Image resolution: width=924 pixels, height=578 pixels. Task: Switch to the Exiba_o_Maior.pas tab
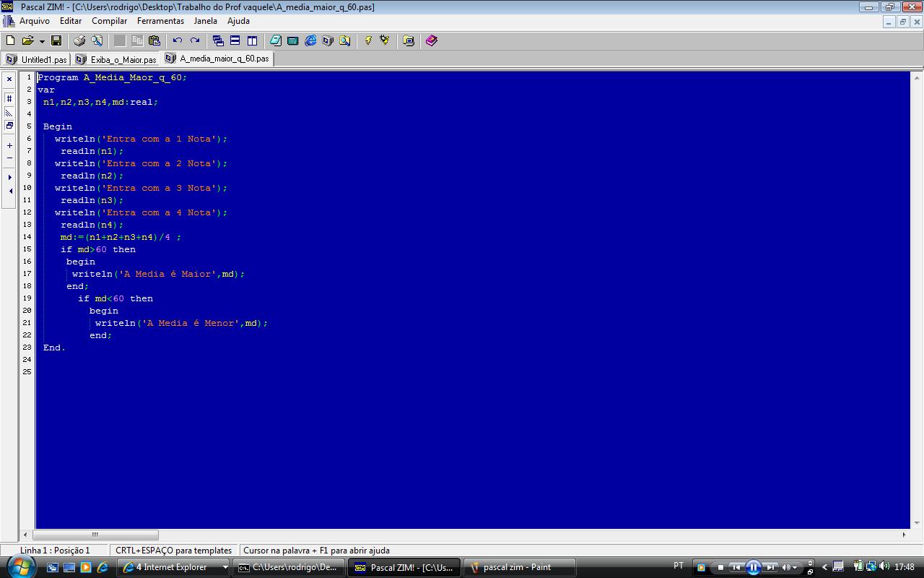click(117, 59)
